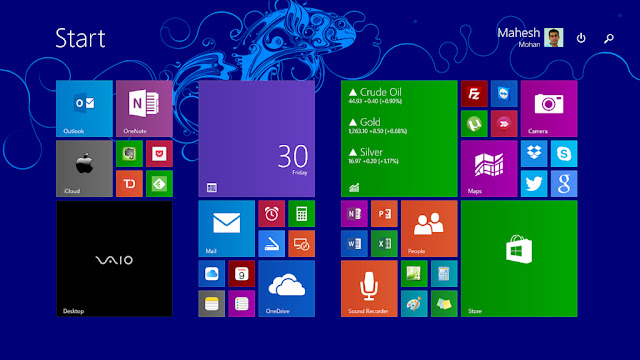Launch the uTorrent tile
Screen dimensions: 640x360
[x=474, y=124]
